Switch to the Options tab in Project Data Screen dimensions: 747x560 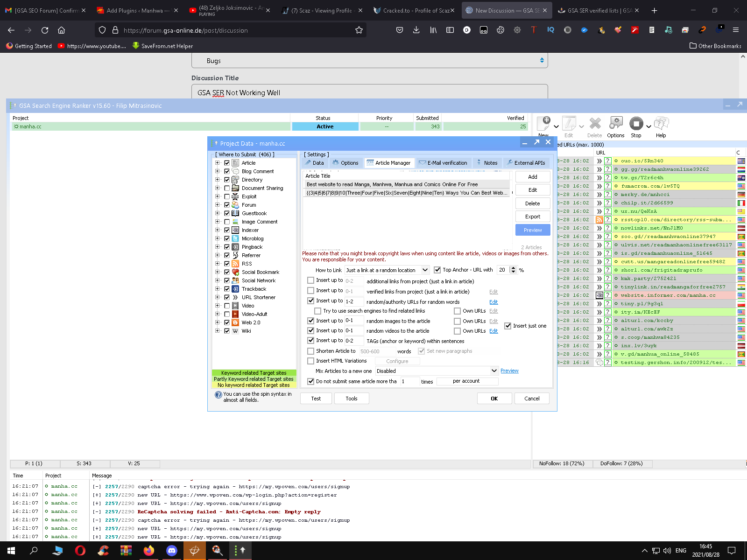point(345,163)
